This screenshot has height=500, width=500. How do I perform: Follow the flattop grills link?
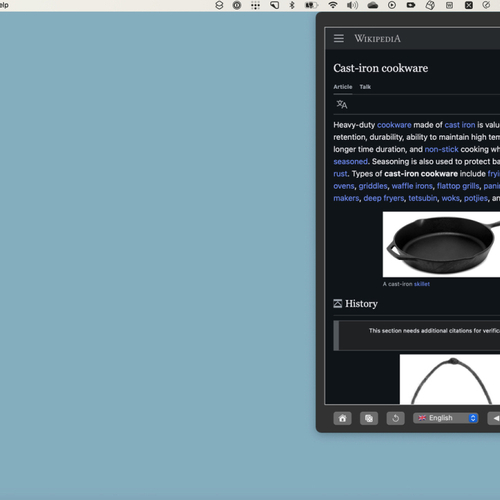coord(458,186)
